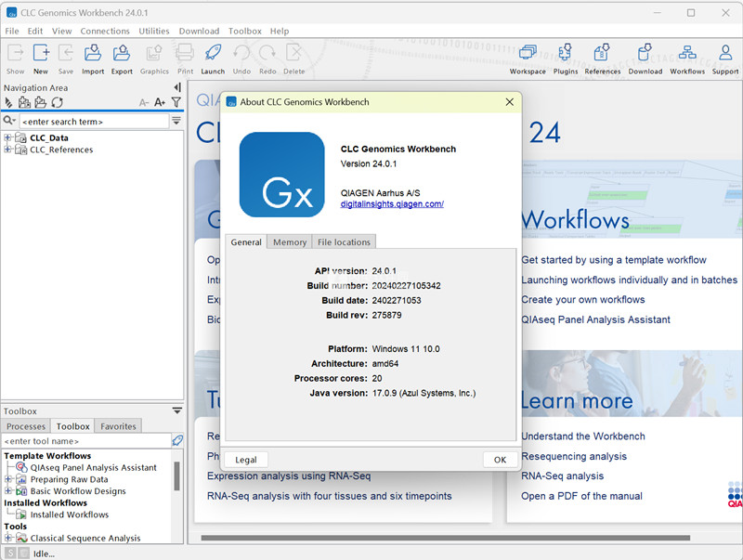Open the References manager
Viewport: 743px width, 560px height.
click(x=602, y=59)
